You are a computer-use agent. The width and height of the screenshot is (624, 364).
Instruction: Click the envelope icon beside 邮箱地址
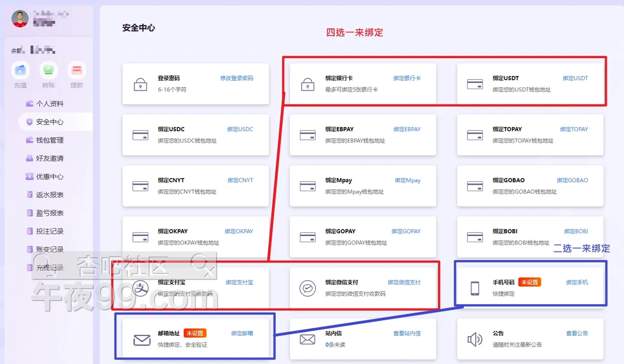tap(142, 339)
